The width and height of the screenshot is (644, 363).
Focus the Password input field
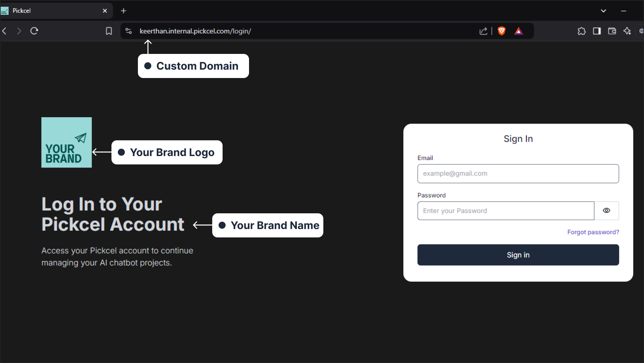(506, 211)
